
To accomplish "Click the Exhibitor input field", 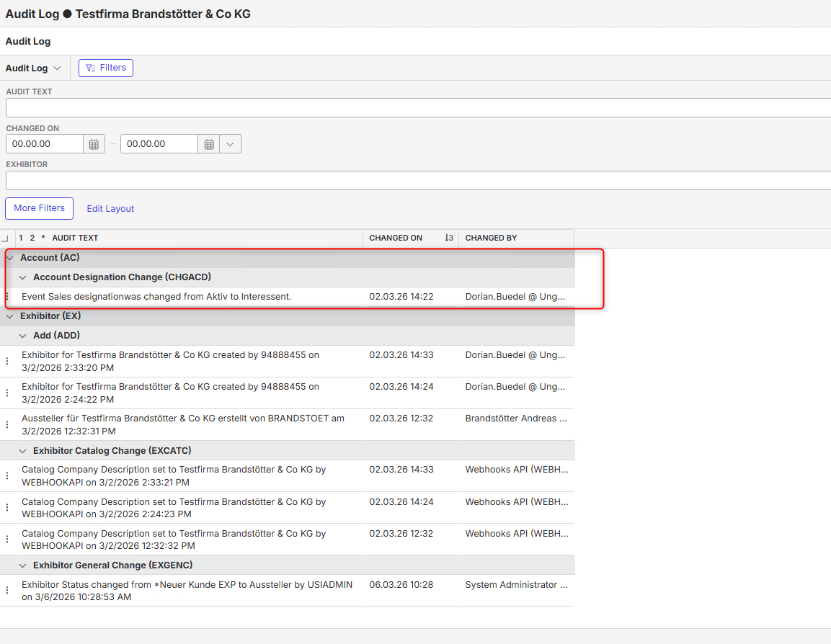I will tap(418, 180).
